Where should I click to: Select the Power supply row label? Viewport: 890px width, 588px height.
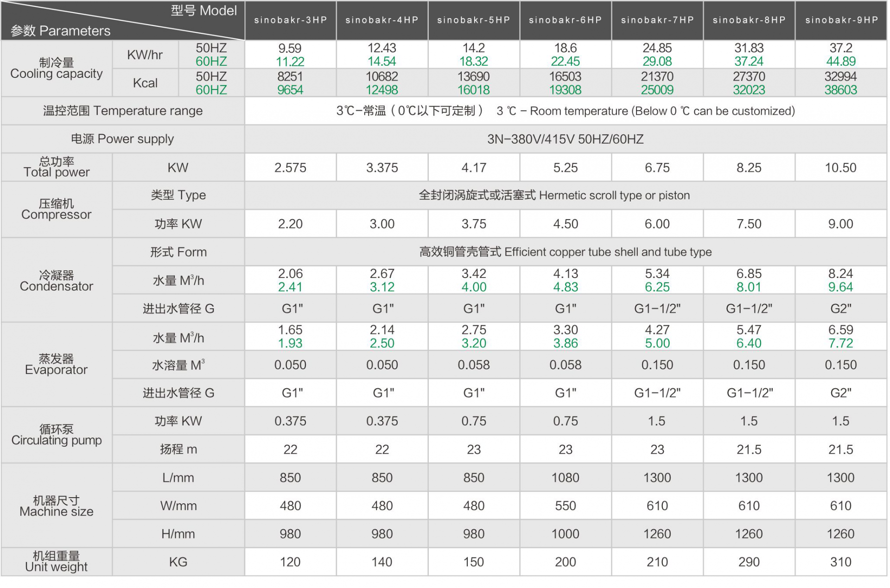(x=122, y=139)
